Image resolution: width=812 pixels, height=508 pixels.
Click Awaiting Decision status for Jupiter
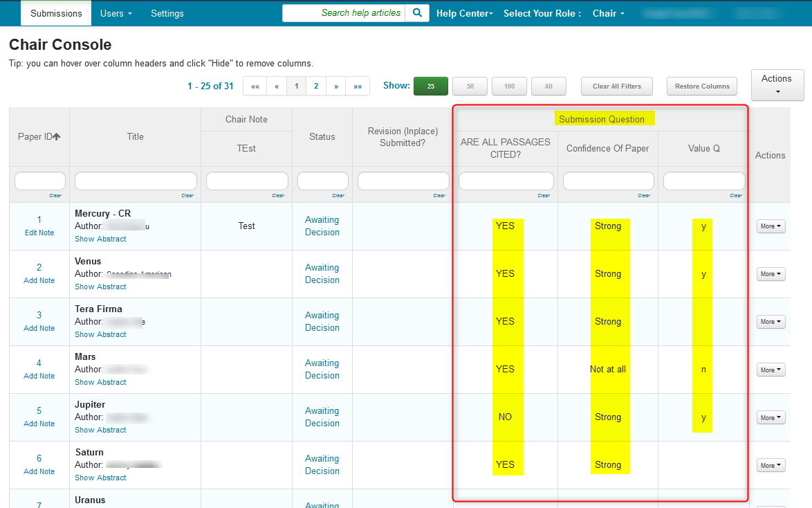(322, 417)
